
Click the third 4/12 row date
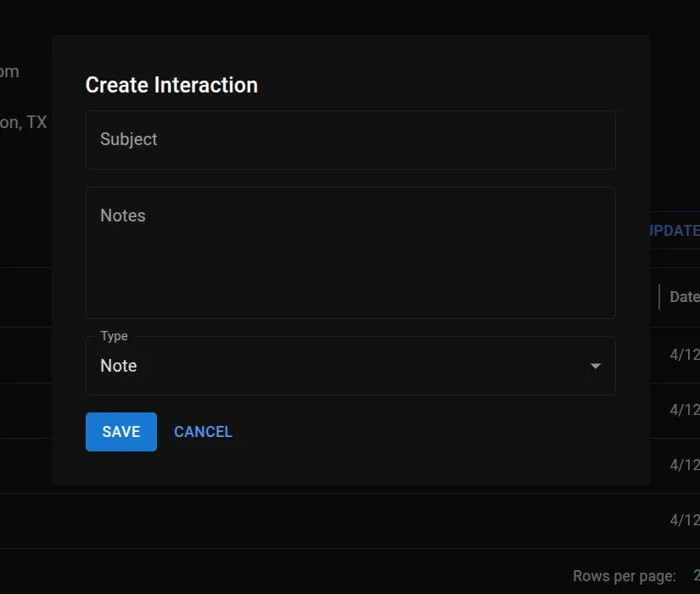click(x=684, y=464)
